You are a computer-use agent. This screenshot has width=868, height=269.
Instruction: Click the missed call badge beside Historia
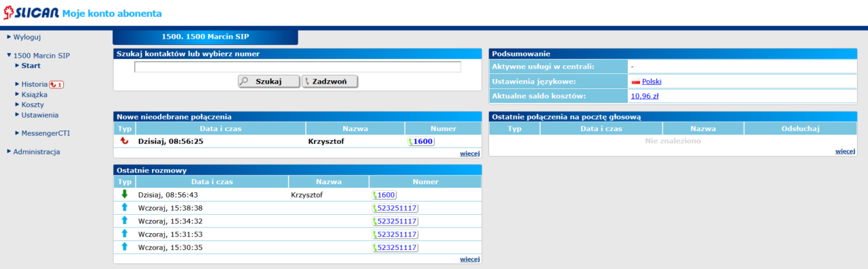57,85
